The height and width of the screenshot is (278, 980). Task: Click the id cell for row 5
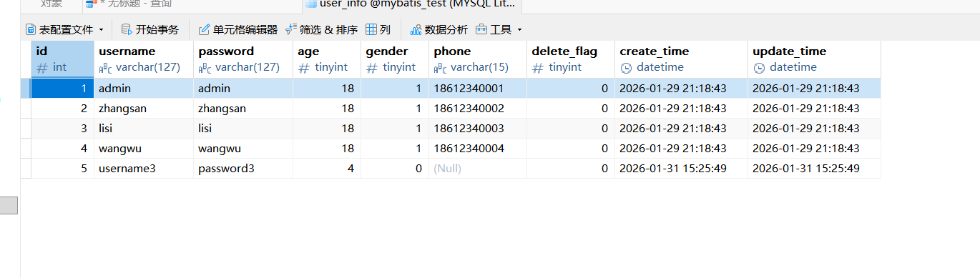(63, 169)
